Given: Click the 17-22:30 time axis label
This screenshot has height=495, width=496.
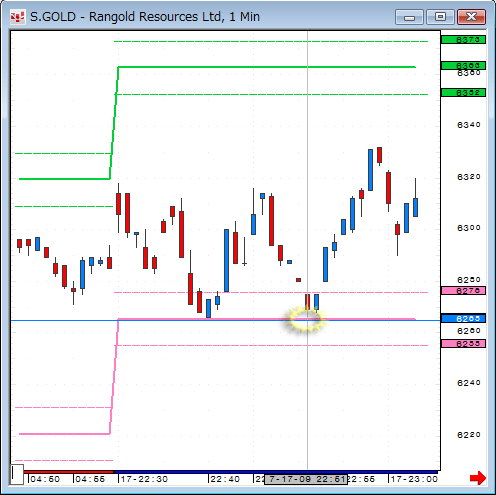Looking at the screenshot, I should [144, 479].
